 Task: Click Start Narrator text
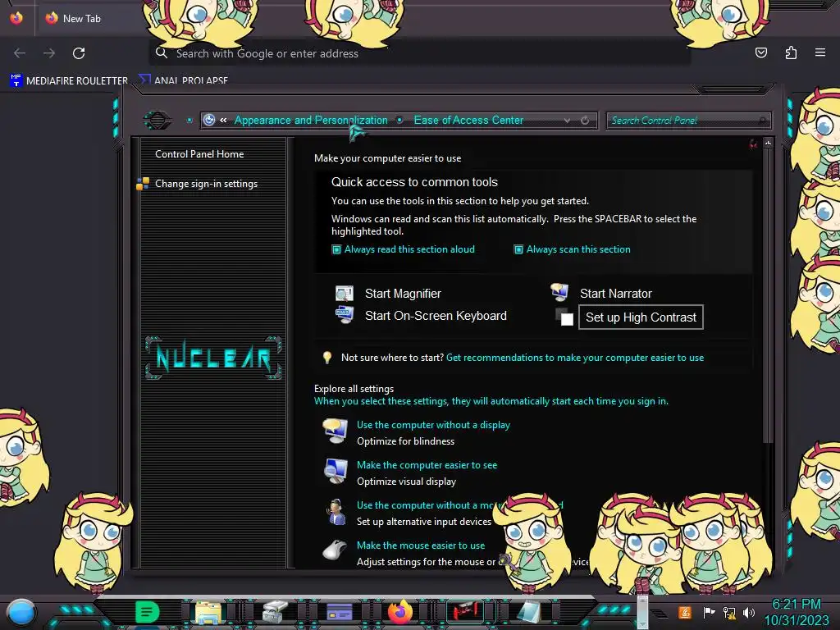(x=615, y=294)
